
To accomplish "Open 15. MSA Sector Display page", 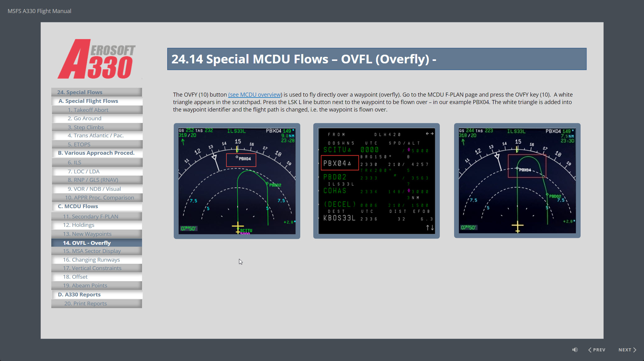I will tap(92, 251).
